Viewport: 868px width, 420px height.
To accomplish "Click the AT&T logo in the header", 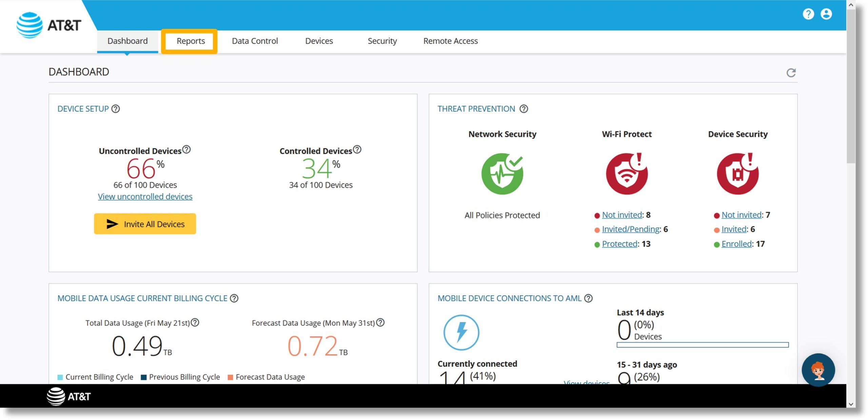I will click(49, 25).
